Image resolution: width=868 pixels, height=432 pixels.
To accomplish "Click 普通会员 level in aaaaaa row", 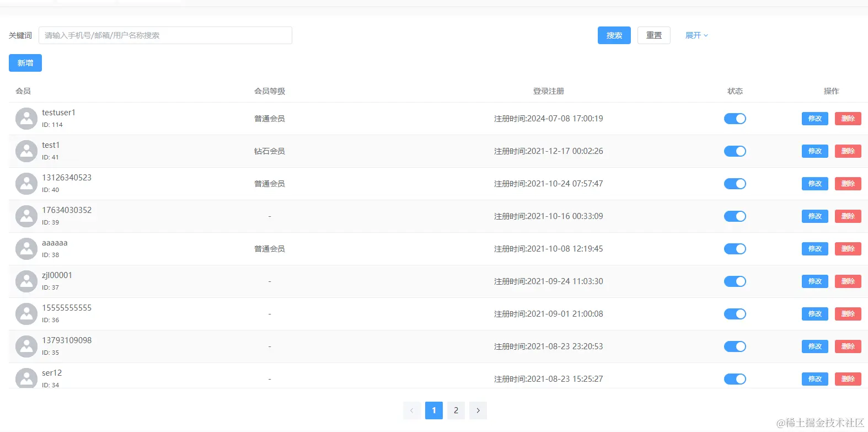I will tap(270, 249).
